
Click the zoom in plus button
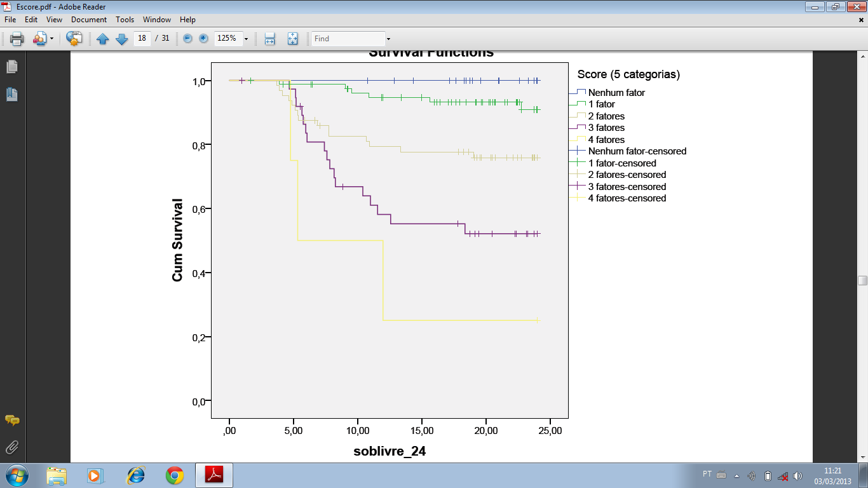[203, 38]
